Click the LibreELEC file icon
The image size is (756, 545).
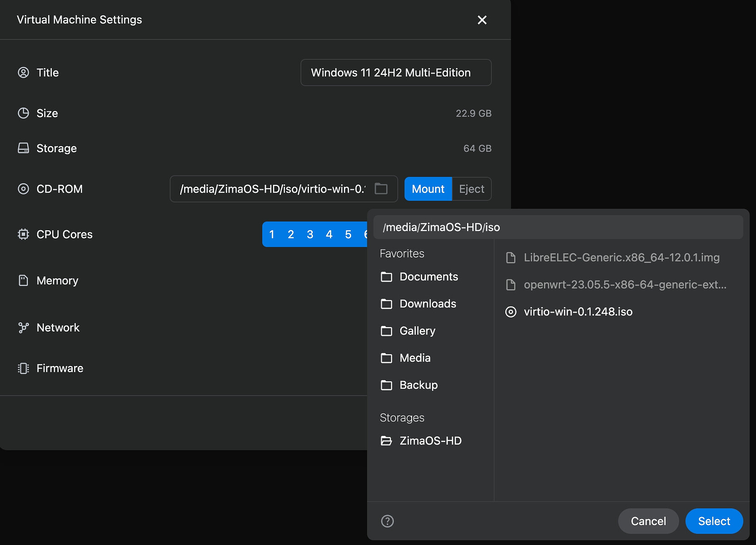tap(511, 258)
